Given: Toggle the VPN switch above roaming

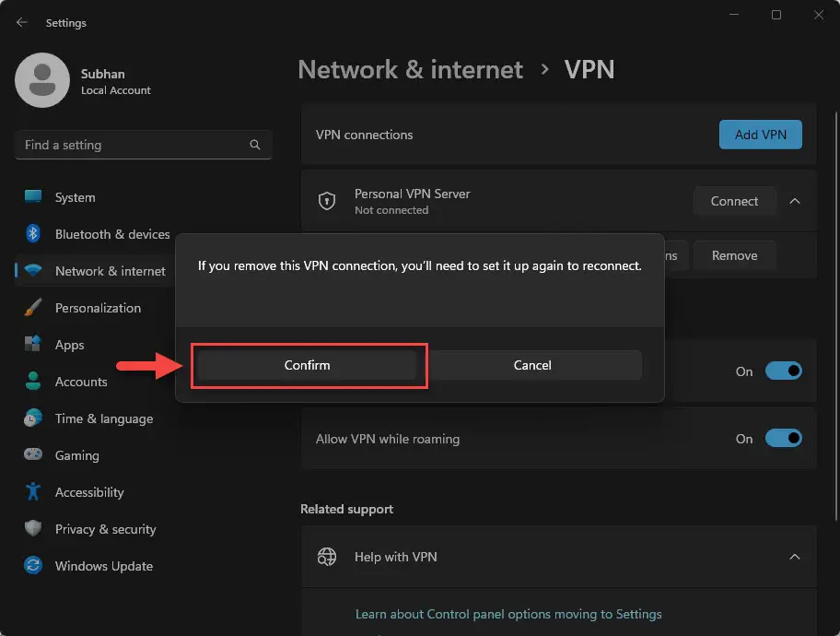Looking at the screenshot, I should tap(784, 371).
